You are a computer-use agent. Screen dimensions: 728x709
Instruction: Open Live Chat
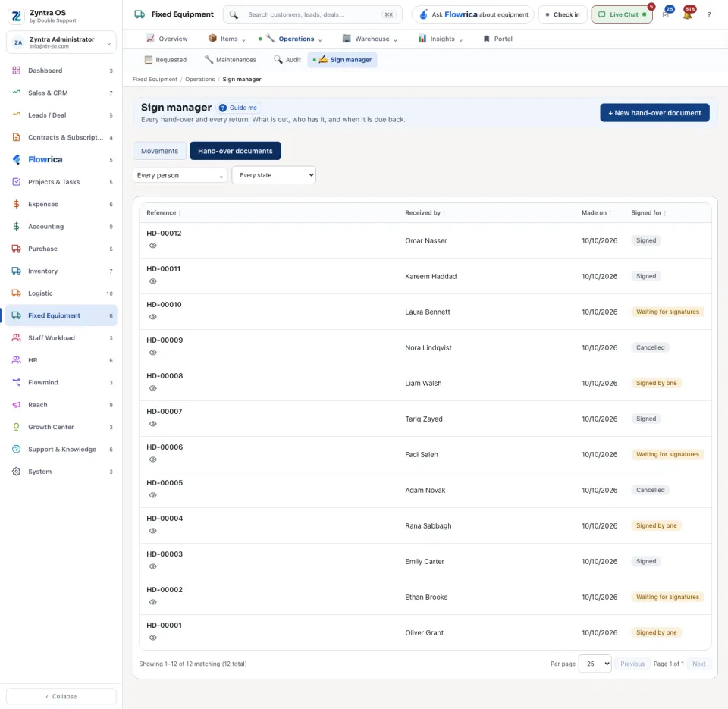622,15
